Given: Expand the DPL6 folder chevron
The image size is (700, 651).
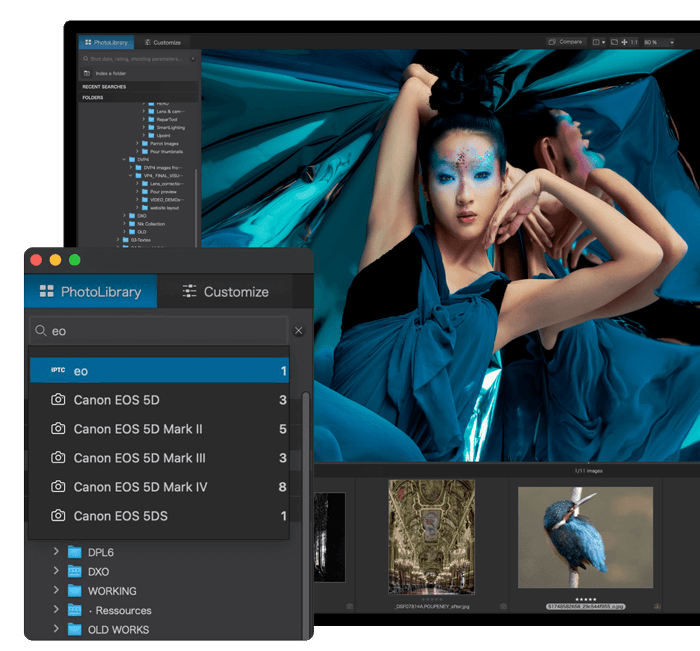Looking at the screenshot, I should tap(56, 551).
